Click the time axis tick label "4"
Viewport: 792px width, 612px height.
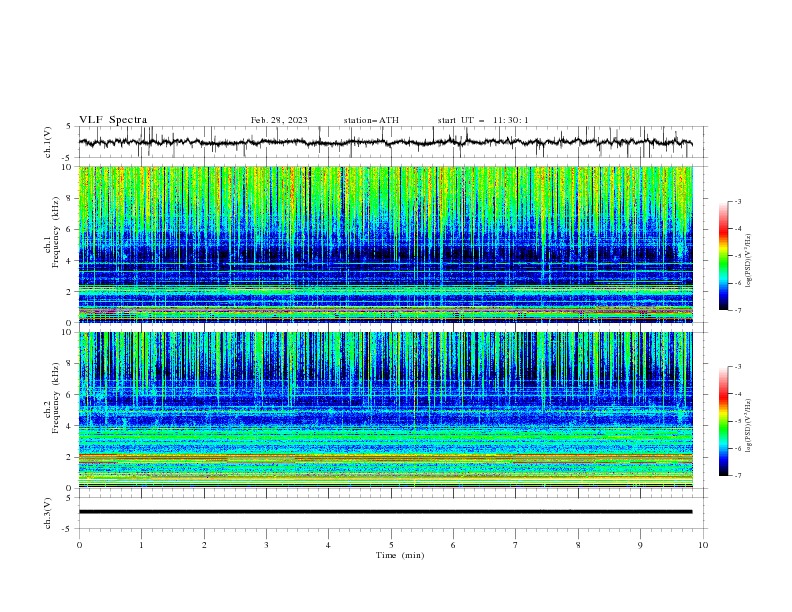tap(329, 545)
